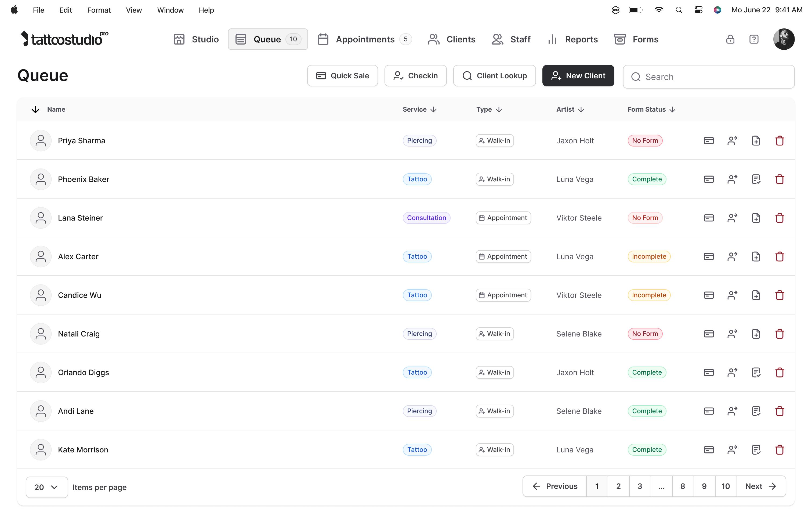Screen dimensions: 812x527
Task: Reassign Priya Sharma with transfer icon
Action: point(732,140)
